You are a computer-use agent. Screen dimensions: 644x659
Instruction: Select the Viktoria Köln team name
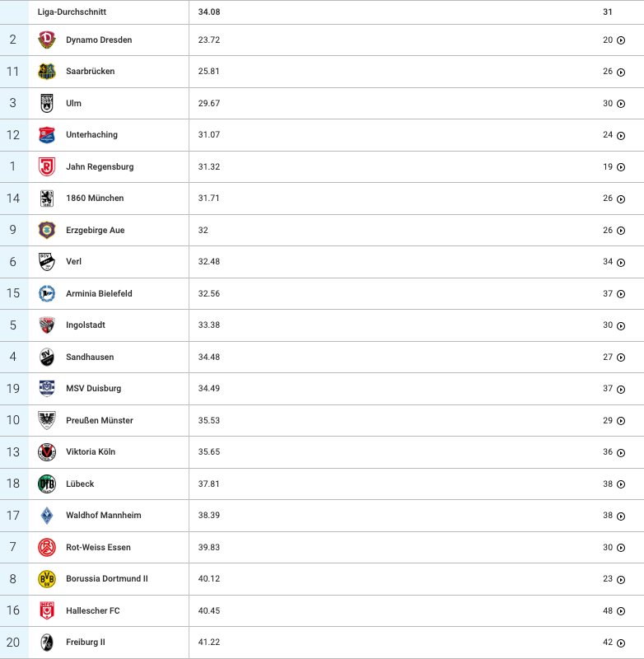coord(91,451)
